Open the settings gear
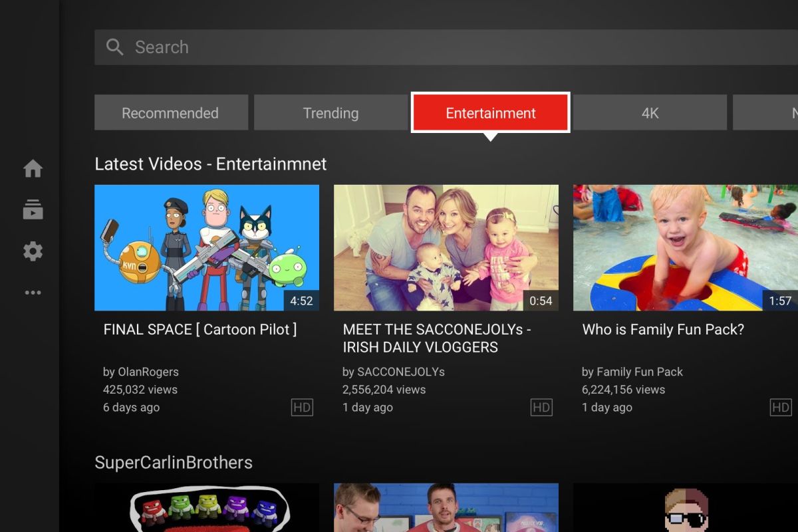Image resolution: width=798 pixels, height=532 pixels. (33, 251)
